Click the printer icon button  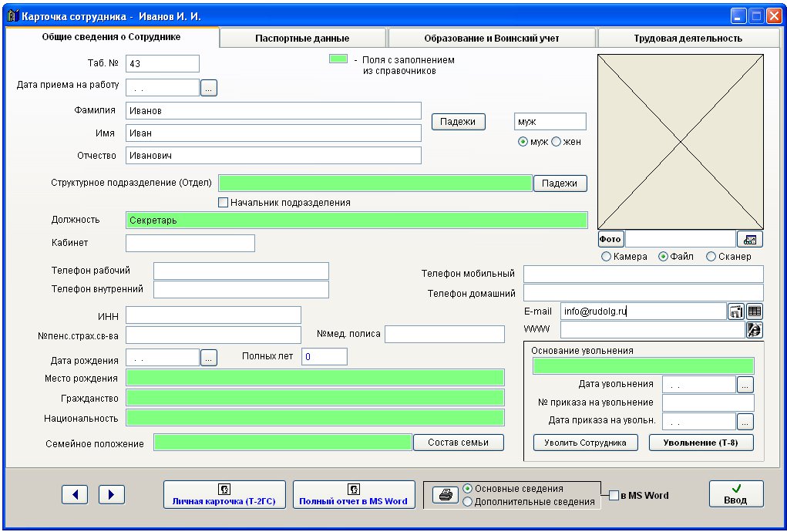click(444, 495)
